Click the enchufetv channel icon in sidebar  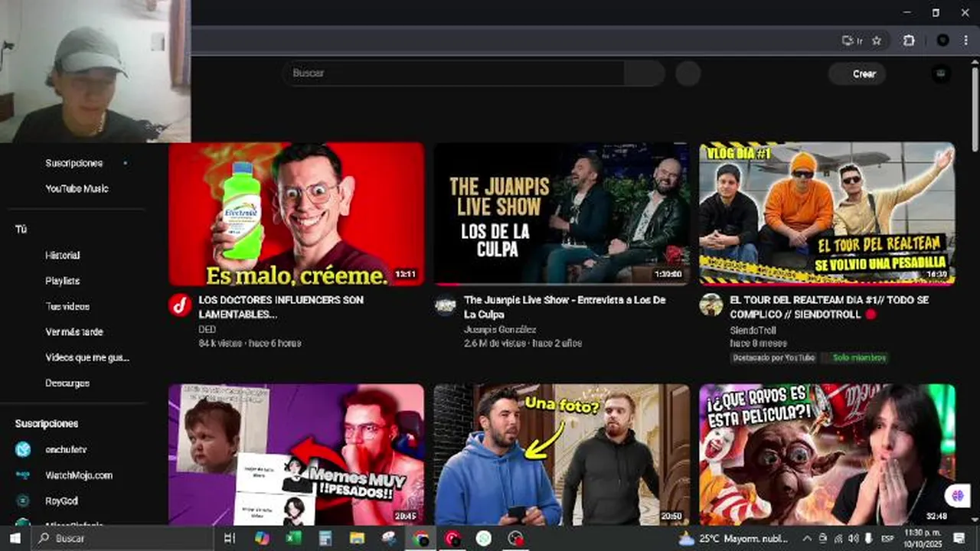(23, 449)
